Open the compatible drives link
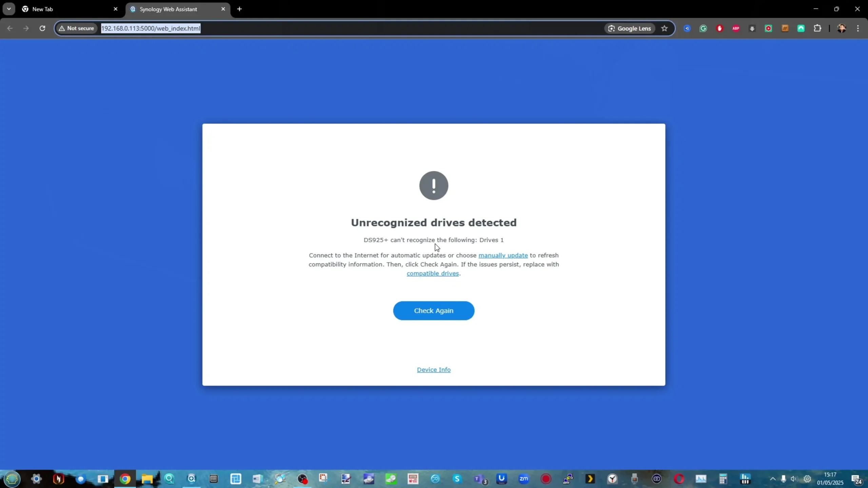Image resolution: width=868 pixels, height=488 pixels. [432, 273]
